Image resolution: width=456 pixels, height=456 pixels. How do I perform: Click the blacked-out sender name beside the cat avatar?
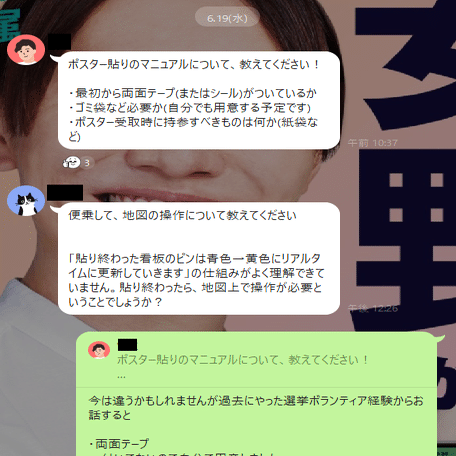65,193
